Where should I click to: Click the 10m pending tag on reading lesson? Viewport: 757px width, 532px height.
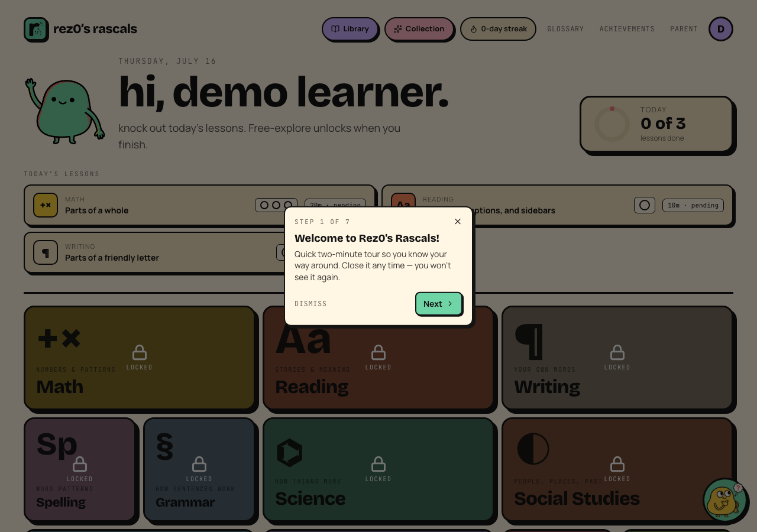693,205
